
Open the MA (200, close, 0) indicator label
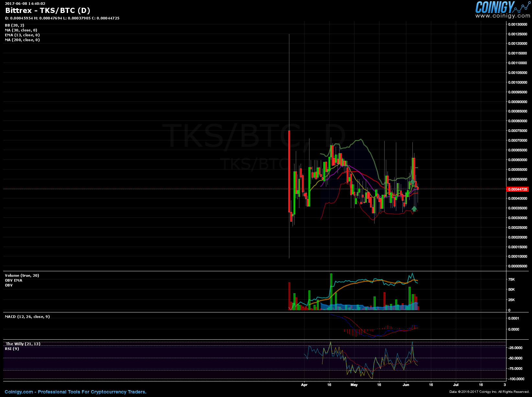pyautogui.click(x=22, y=40)
